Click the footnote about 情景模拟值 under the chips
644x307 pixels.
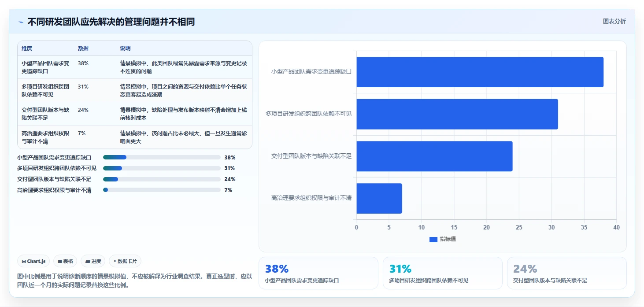(135, 281)
